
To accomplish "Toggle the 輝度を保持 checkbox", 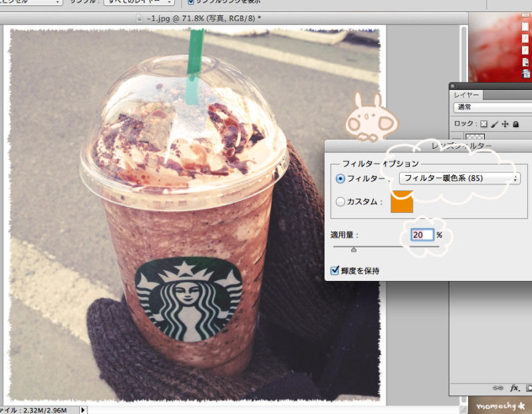I will coord(335,270).
